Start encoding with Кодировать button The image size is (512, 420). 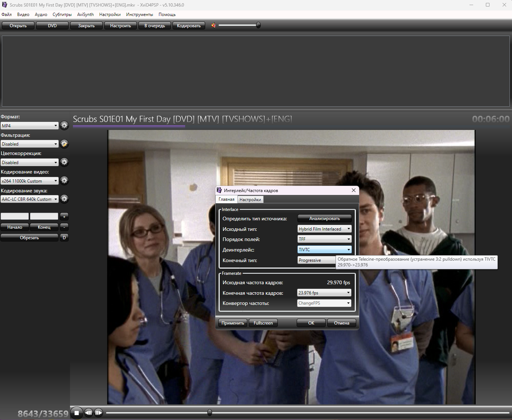point(189,25)
